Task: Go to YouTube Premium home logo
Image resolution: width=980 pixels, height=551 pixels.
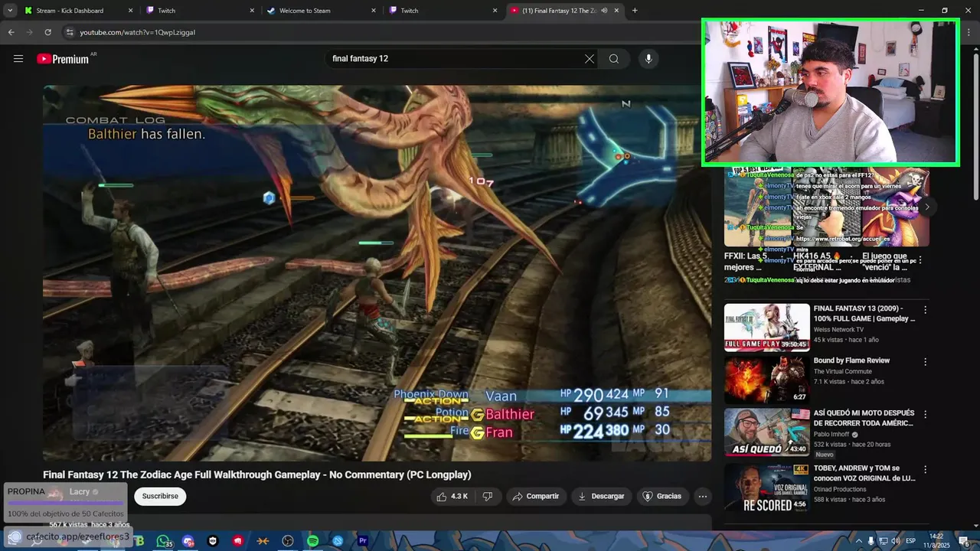Action: pyautogui.click(x=63, y=59)
